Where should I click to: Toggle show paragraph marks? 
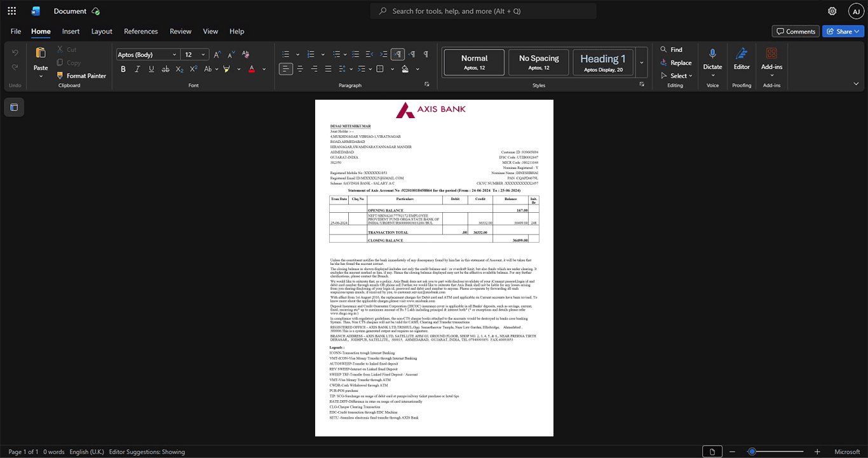click(426, 55)
